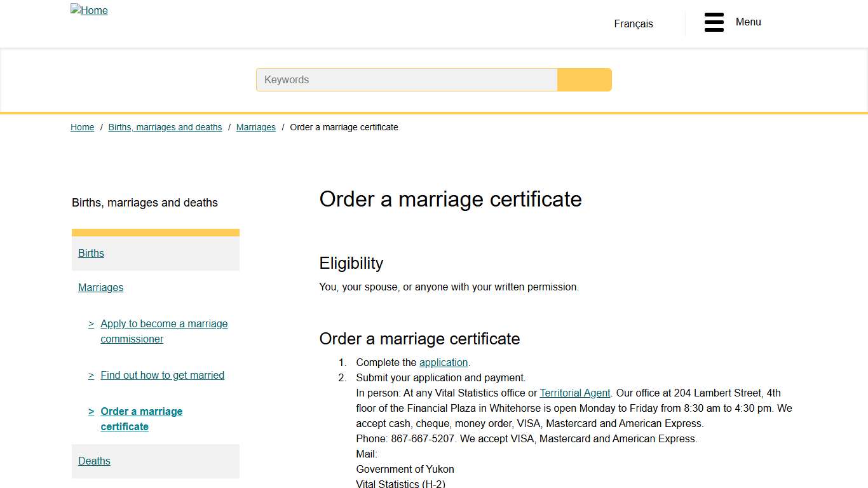Click the Home breadcrumb link
This screenshot has width=868, height=488.
82,127
